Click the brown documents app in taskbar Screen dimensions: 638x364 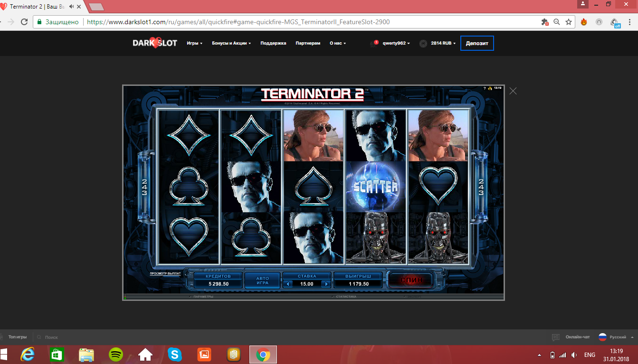234,355
